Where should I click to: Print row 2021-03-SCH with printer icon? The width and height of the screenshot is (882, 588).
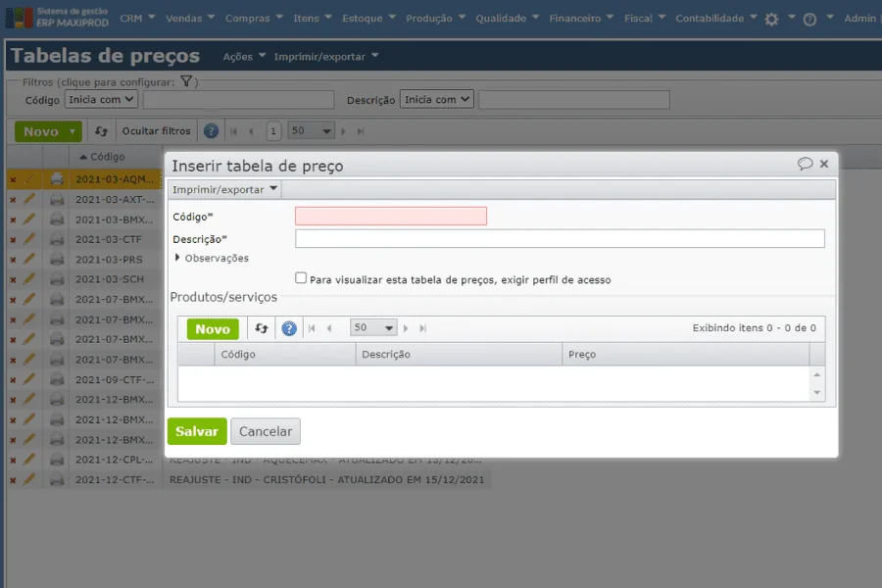57,279
